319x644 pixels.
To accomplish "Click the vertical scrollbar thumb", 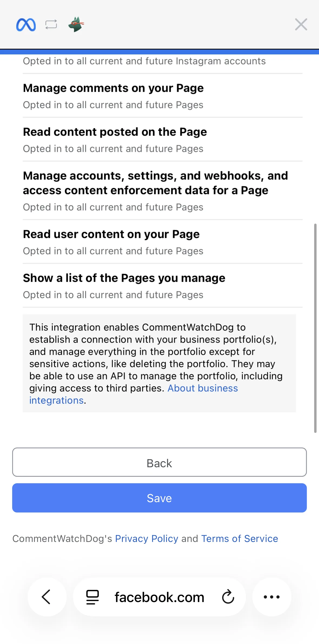I will (x=315, y=328).
